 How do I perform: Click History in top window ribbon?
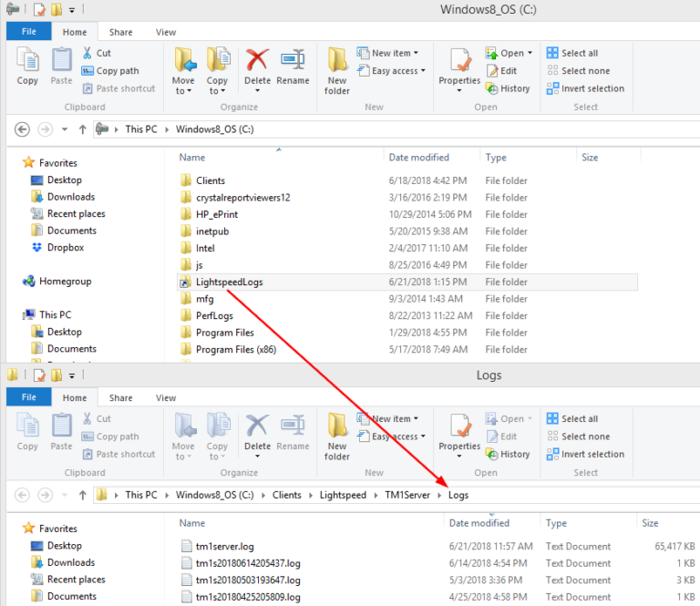(x=508, y=88)
